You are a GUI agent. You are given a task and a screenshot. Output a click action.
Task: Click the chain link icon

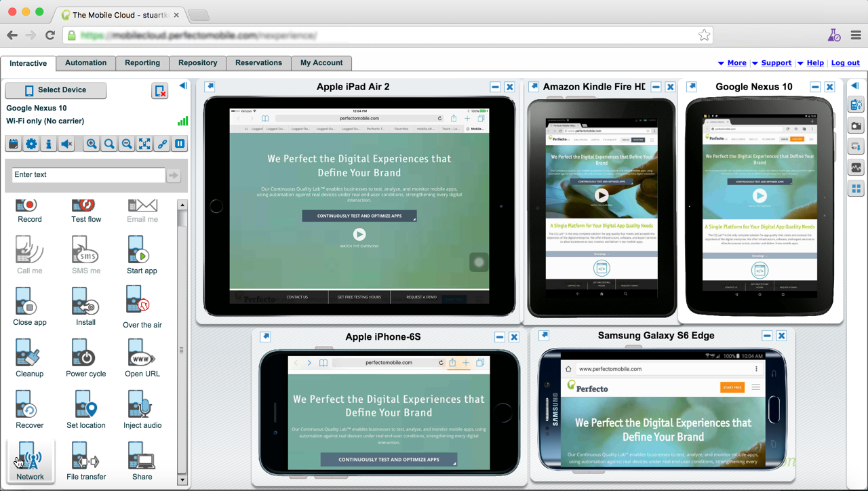pyautogui.click(x=162, y=144)
